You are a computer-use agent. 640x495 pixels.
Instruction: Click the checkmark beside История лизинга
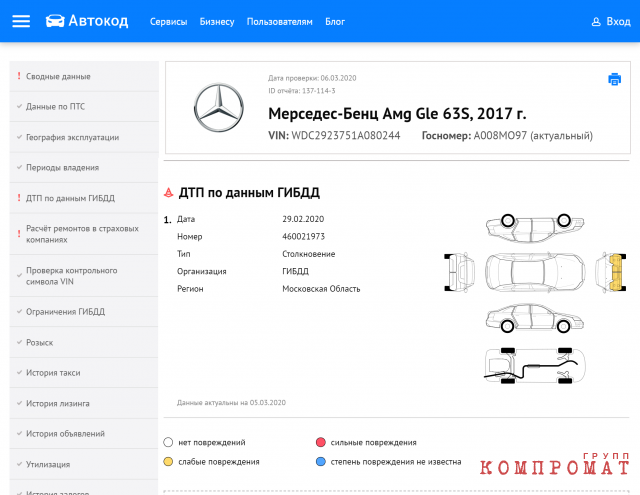coord(19,403)
